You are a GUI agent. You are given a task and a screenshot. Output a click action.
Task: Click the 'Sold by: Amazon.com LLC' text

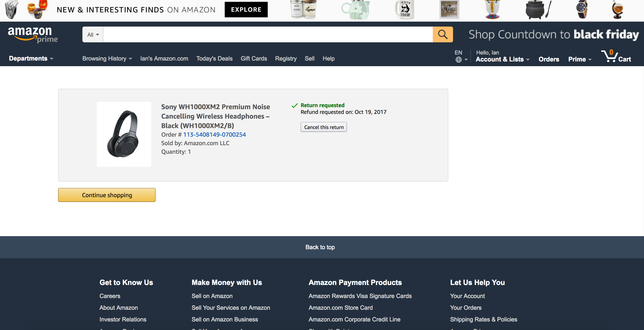(195, 143)
